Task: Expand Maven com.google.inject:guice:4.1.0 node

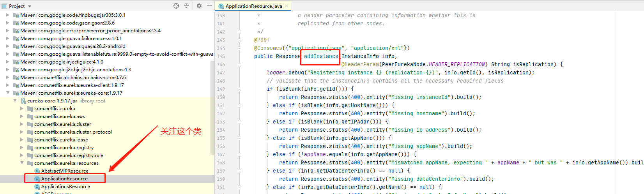Action: coord(8,62)
